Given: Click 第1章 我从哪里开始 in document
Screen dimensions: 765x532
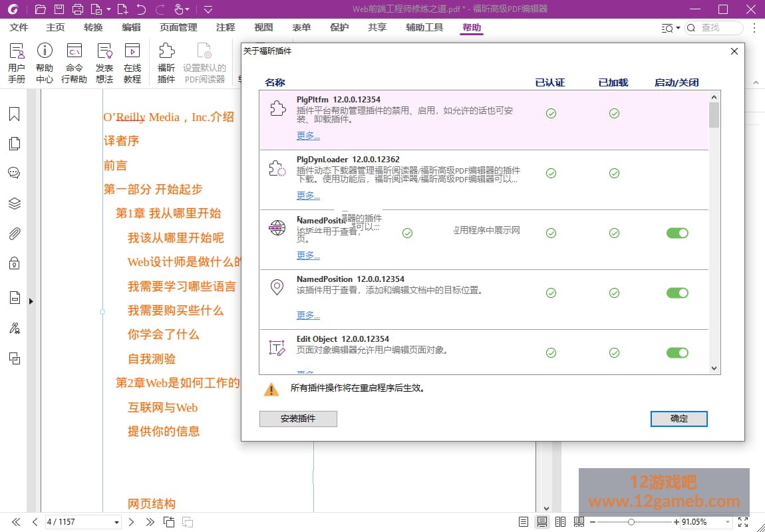Looking at the screenshot, I should (x=168, y=213).
